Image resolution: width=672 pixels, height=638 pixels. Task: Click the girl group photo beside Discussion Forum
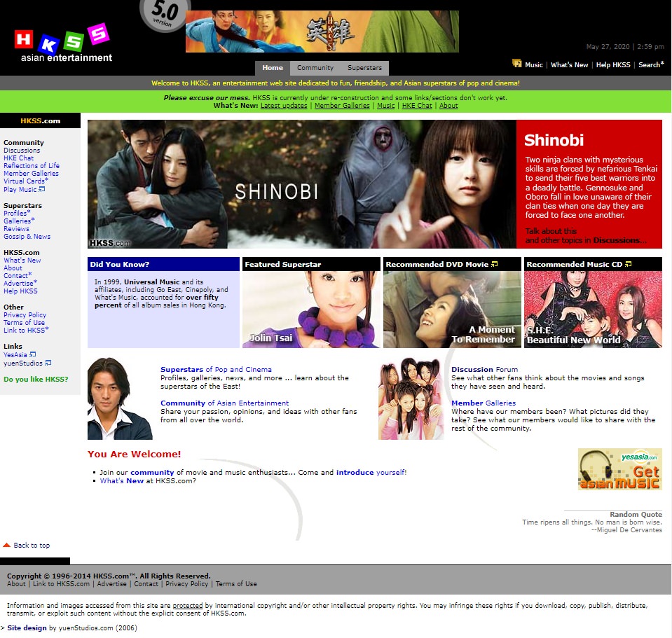click(x=411, y=398)
